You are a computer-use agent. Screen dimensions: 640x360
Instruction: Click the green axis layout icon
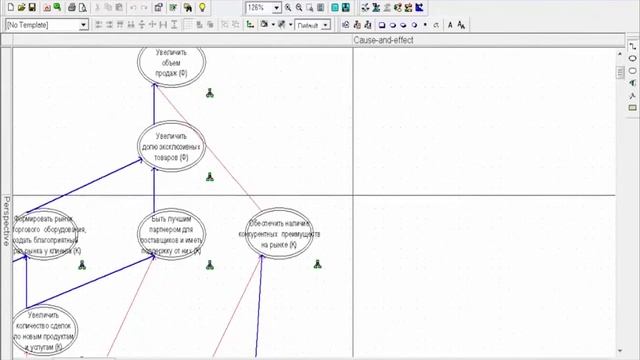[250, 25]
